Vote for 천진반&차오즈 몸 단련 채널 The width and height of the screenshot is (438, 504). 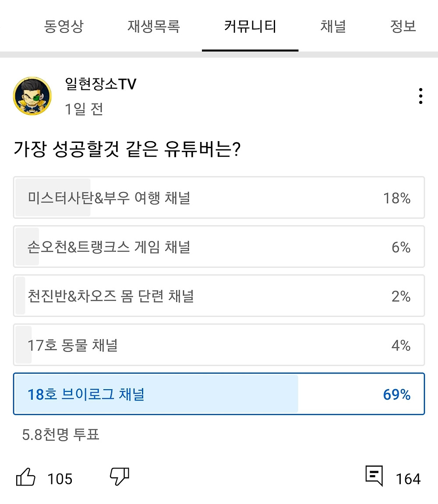[219, 296]
